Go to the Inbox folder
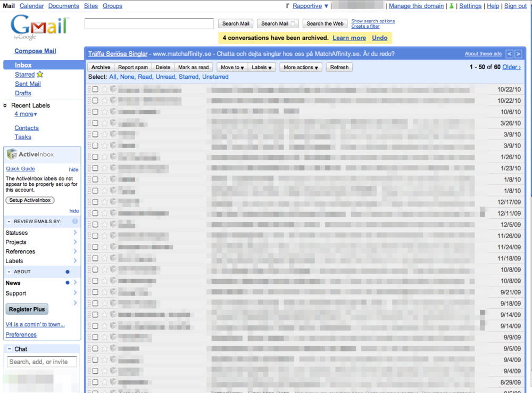 coord(23,65)
